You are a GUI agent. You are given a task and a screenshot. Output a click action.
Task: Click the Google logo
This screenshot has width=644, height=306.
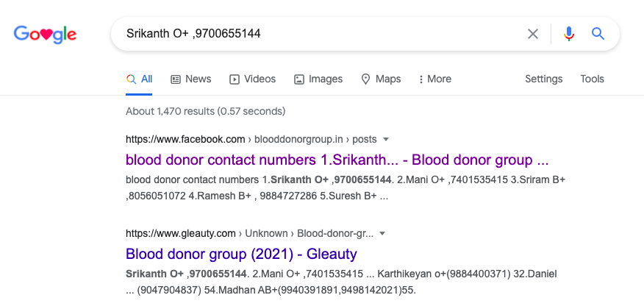(x=45, y=34)
